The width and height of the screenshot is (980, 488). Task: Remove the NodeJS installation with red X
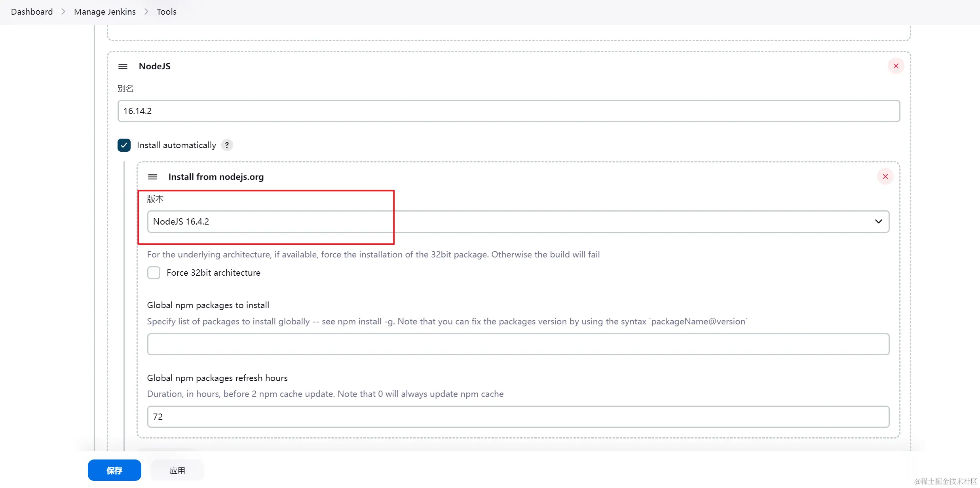pos(896,66)
